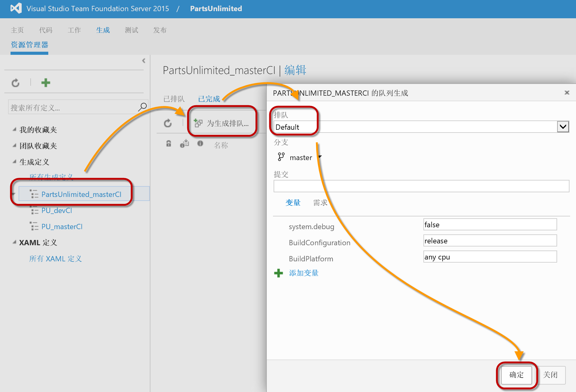Select the 变量 tab in dialog

tap(293, 203)
